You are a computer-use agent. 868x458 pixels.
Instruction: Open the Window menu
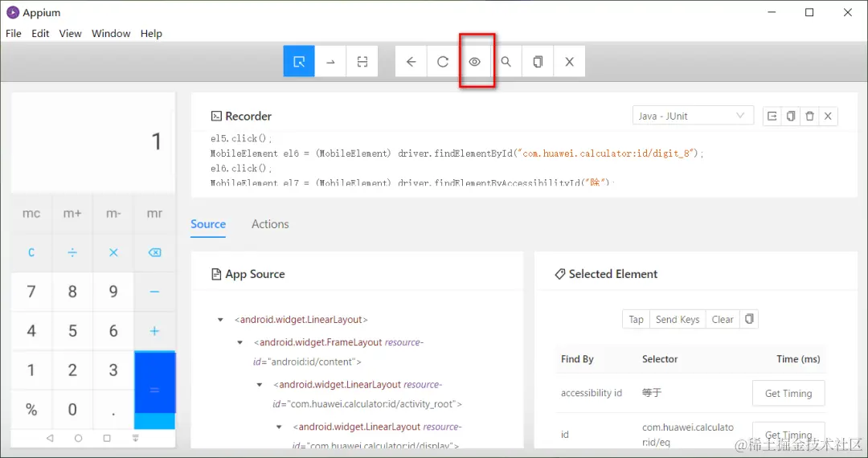coord(111,33)
